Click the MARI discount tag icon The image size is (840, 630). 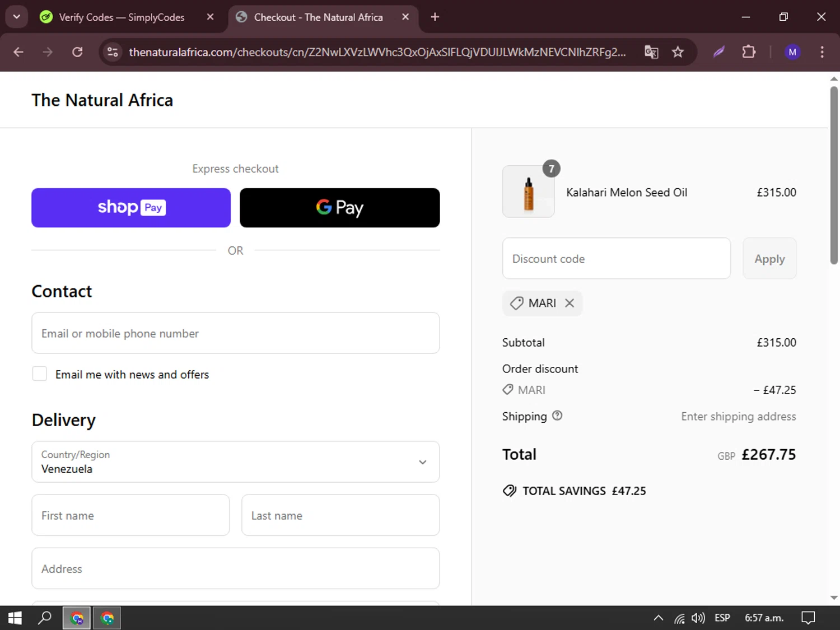516,303
